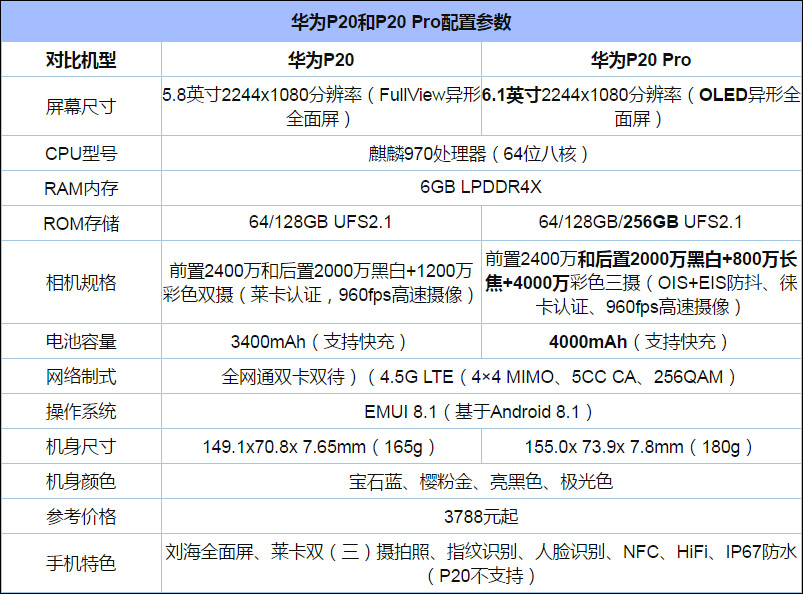Click the 3400mAh（支持快充）cell
The height and width of the screenshot is (594, 803).
point(321,341)
